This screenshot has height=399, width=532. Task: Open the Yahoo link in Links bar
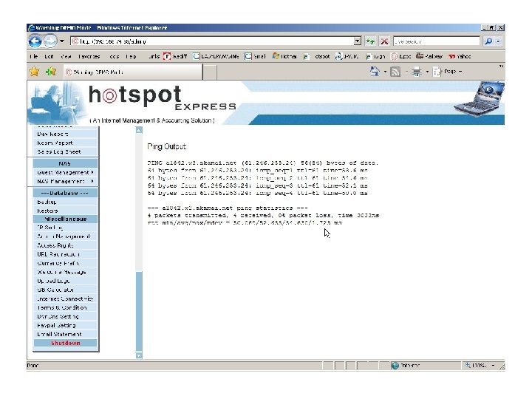pos(460,56)
